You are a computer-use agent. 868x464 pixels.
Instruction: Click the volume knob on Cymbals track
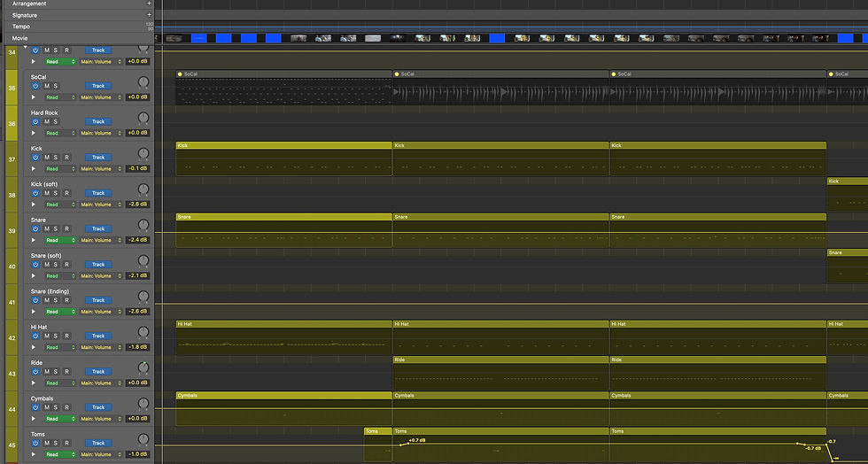click(143, 404)
